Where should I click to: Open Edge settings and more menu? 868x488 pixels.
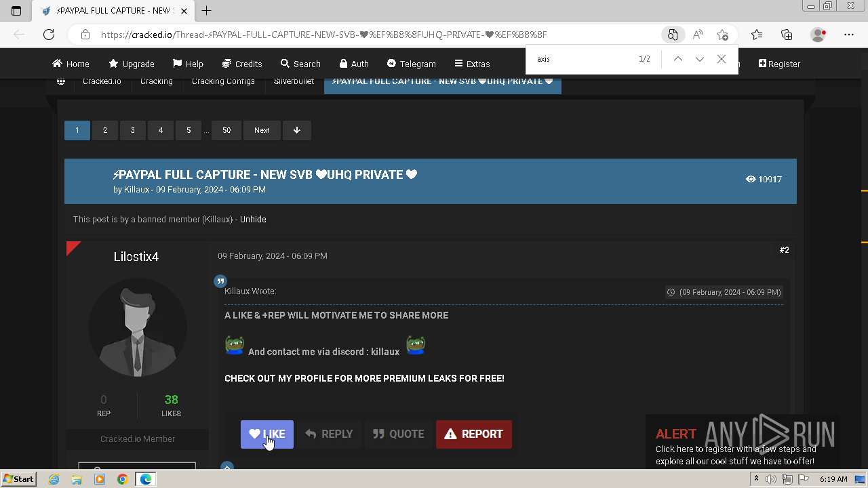pos(849,35)
